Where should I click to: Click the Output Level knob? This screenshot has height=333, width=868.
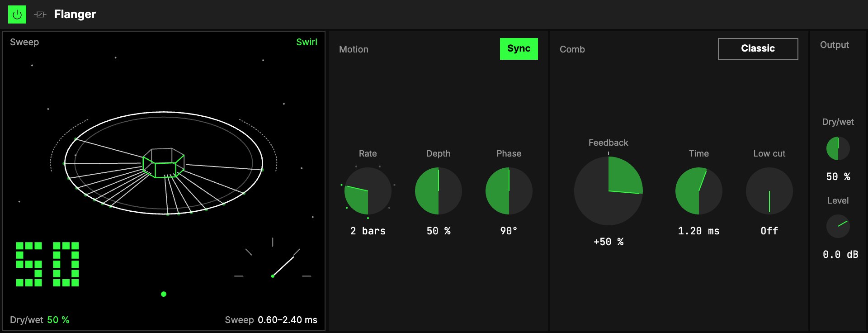(x=838, y=226)
